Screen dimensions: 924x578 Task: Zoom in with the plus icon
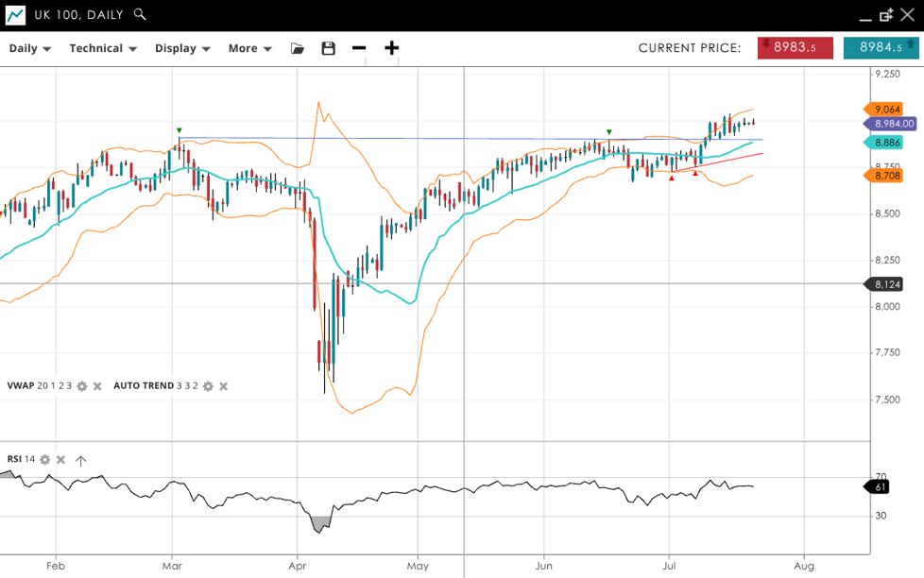(391, 48)
